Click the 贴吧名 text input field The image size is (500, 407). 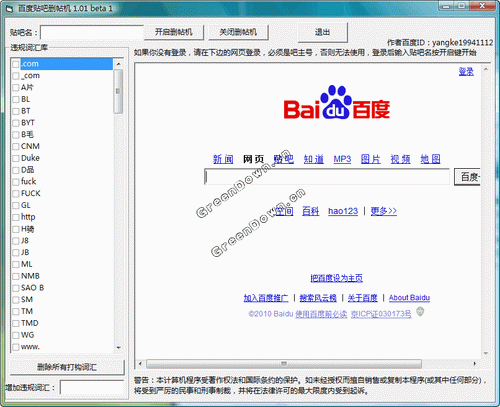tap(92, 33)
